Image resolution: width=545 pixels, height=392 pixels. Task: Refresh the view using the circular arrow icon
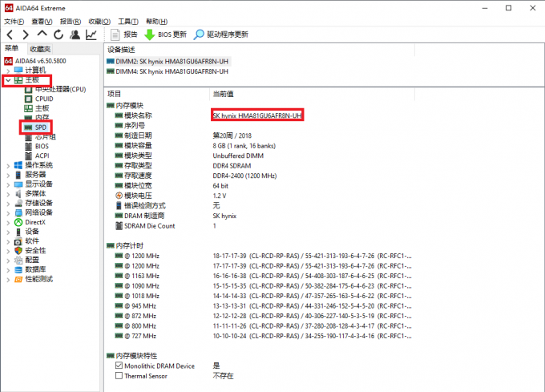click(x=59, y=34)
